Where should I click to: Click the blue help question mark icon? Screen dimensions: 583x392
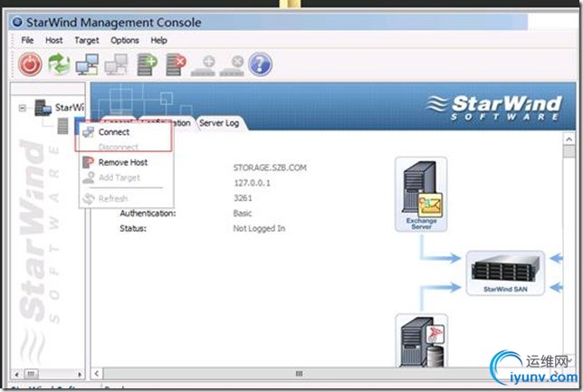260,64
